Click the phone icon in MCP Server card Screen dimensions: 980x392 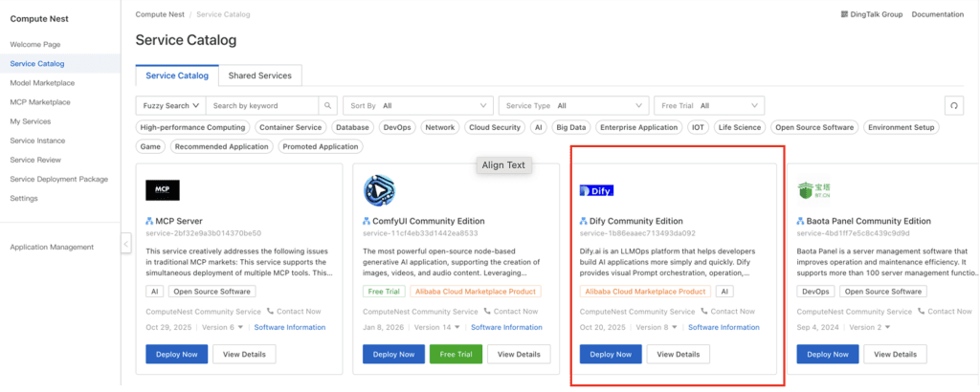270,311
